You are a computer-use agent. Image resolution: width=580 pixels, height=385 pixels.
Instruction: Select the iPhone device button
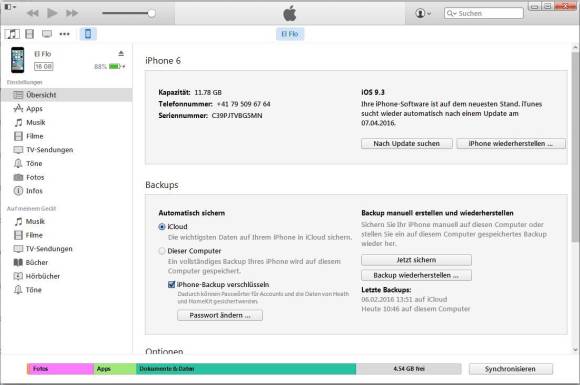pos(88,34)
